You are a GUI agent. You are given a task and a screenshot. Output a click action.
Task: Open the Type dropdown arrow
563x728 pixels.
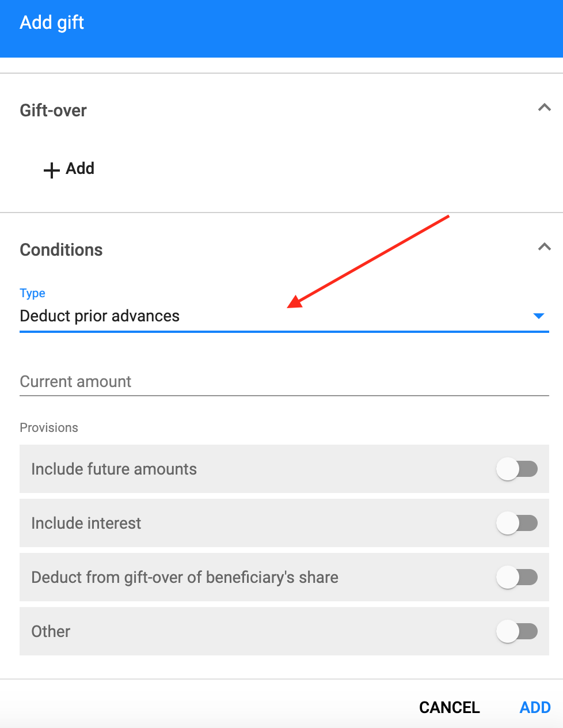[539, 316]
